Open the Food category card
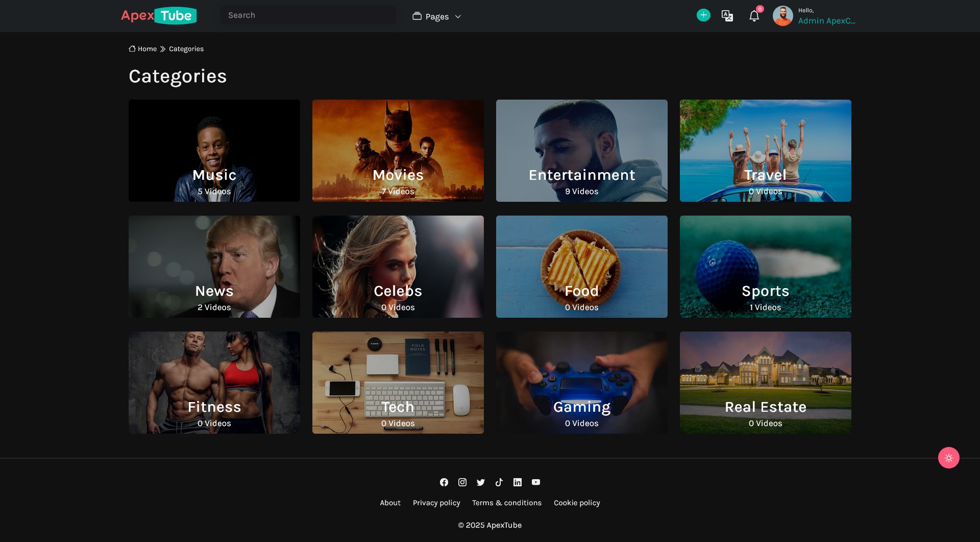Screen dimensions: 980x542 click(x=582, y=267)
